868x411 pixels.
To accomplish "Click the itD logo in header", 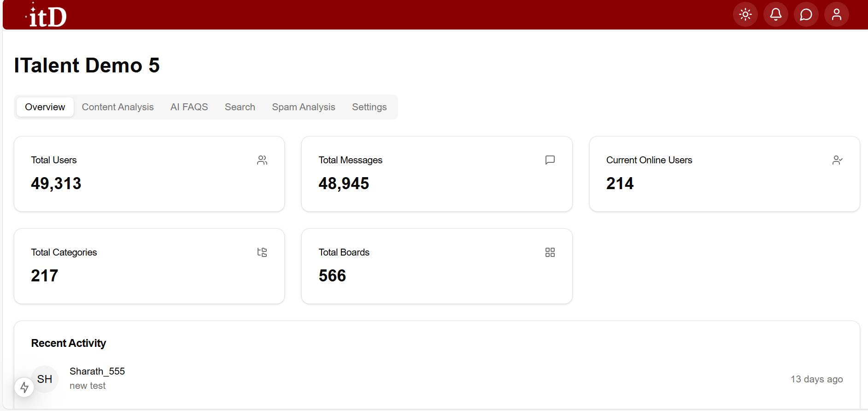I will pyautogui.click(x=47, y=16).
